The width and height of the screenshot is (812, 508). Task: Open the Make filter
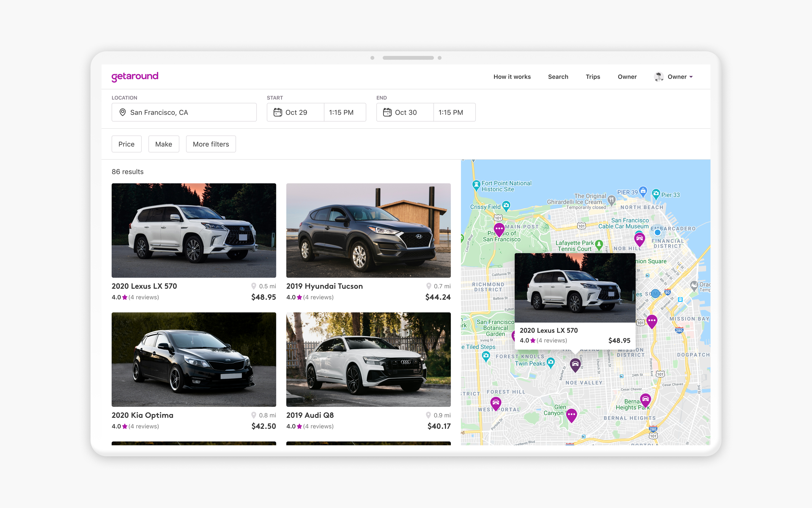(164, 144)
